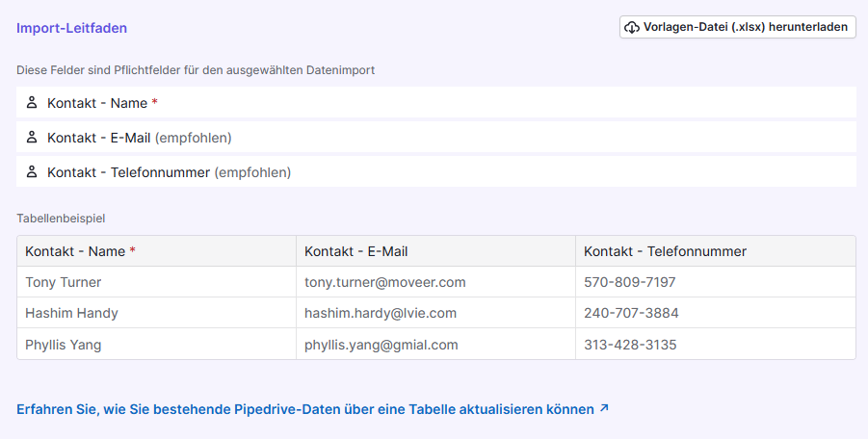868x439 pixels.
Task: Click the cloud download icon
Action: pos(632,27)
